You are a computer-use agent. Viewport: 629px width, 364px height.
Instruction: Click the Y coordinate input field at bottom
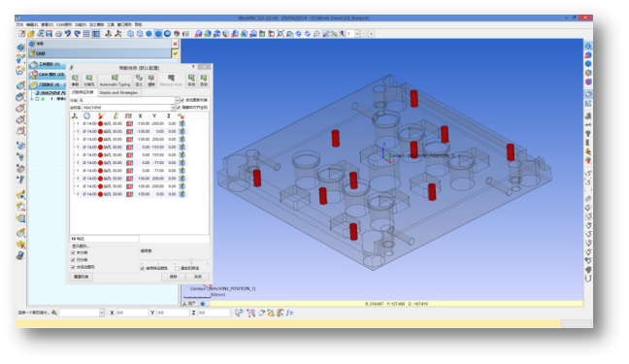point(173,313)
